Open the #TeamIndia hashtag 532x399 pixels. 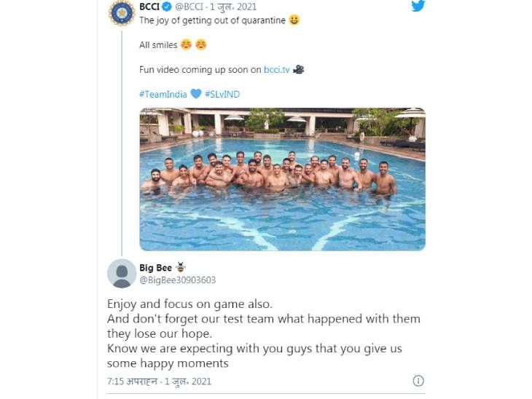click(x=163, y=94)
